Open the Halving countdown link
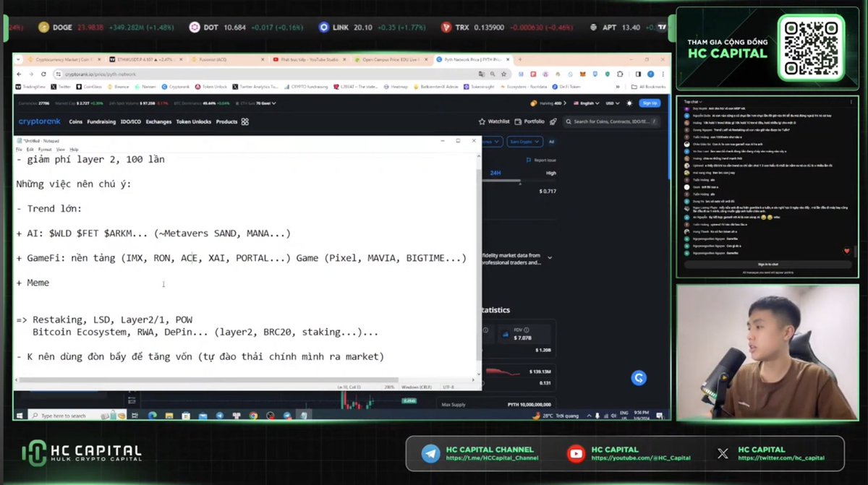This screenshot has width=868, height=485. pos(548,103)
